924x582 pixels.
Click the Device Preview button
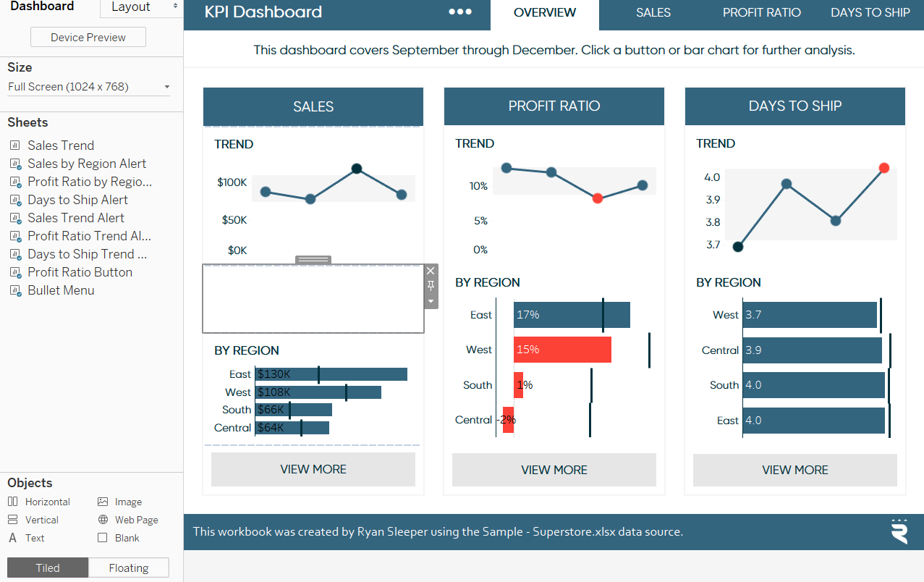pyautogui.click(x=88, y=37)
